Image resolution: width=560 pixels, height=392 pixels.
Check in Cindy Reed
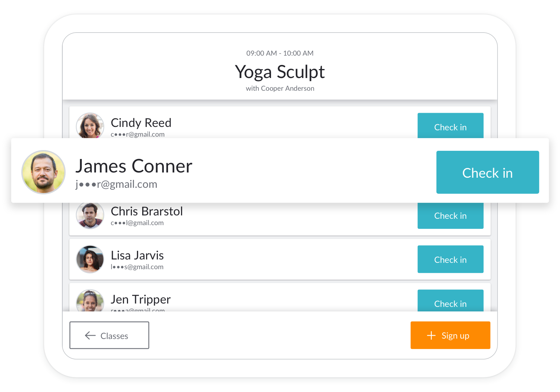point(450,126)
